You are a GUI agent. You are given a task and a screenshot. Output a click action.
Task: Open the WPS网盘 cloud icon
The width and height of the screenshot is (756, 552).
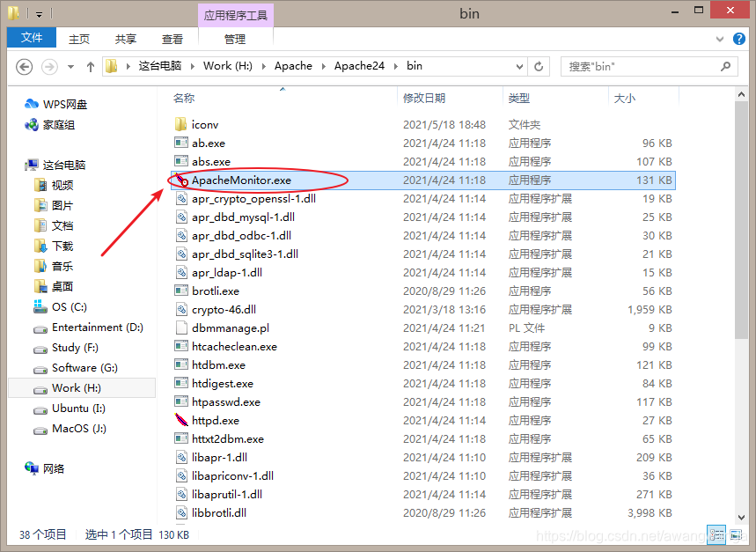pyautogui.click(x=32, y=104)
